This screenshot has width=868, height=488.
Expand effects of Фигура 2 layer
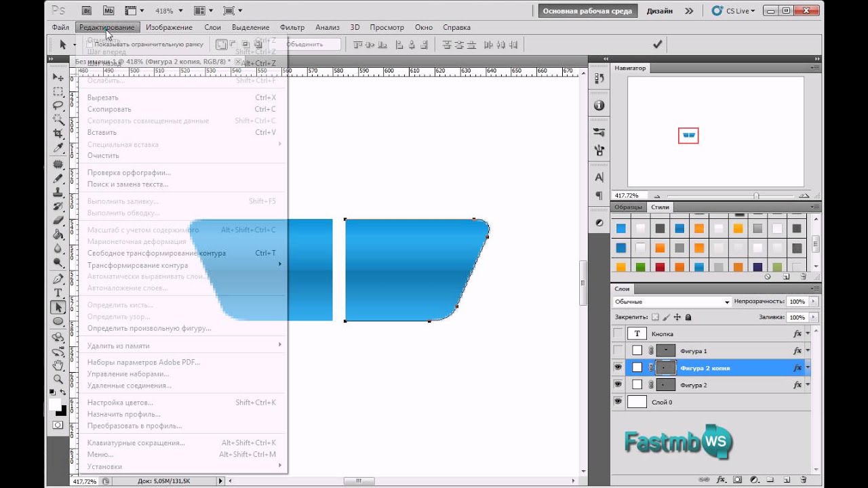808,385
